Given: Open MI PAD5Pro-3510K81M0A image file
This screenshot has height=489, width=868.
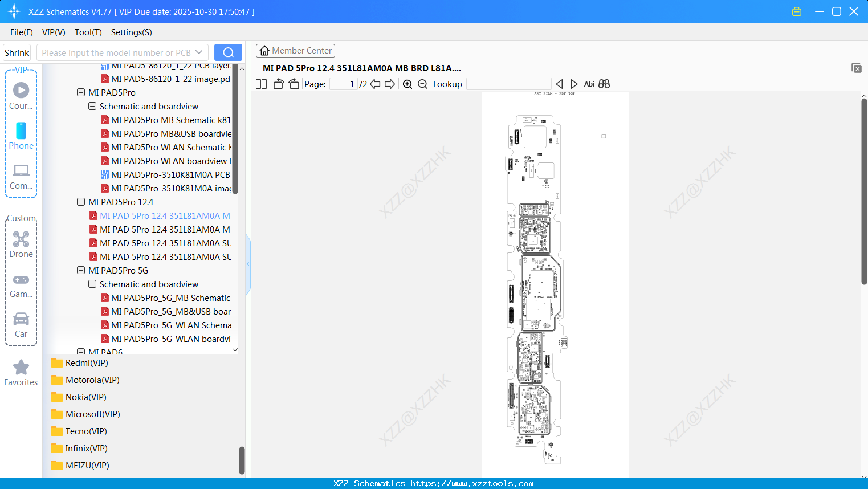Looking at the screenshot, I should pos(166,188).
